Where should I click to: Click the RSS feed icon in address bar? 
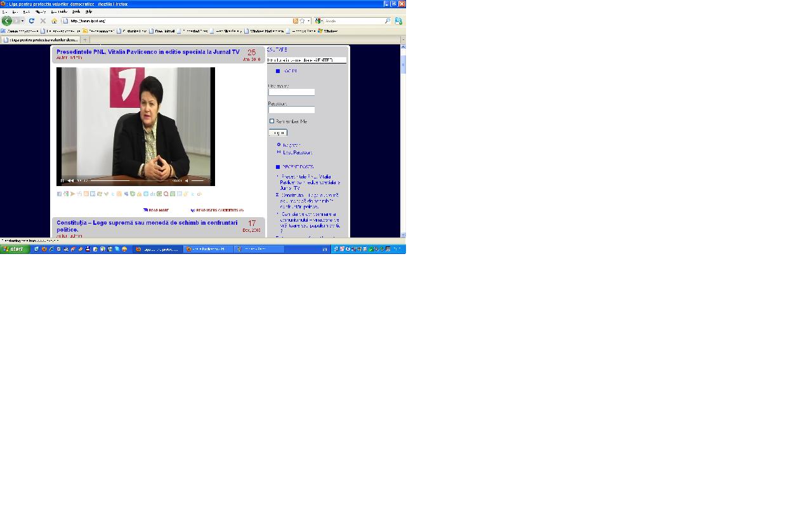click(x=295, y=21)
